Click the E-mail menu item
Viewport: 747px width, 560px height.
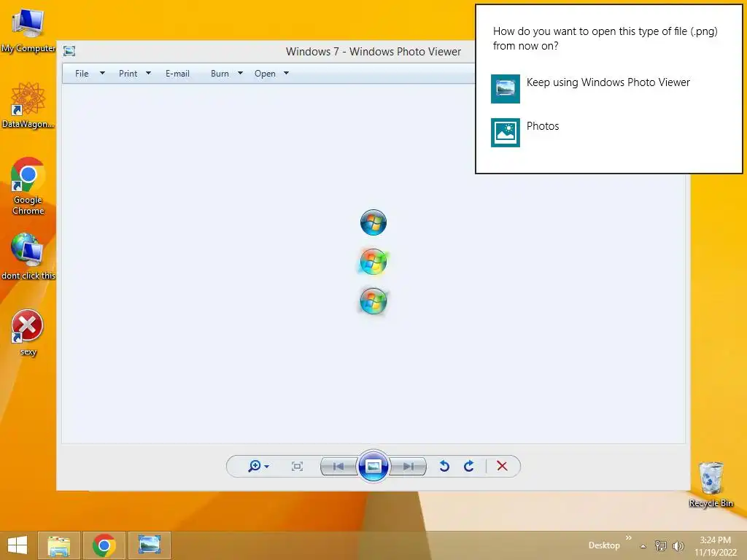tap(177, 74)
